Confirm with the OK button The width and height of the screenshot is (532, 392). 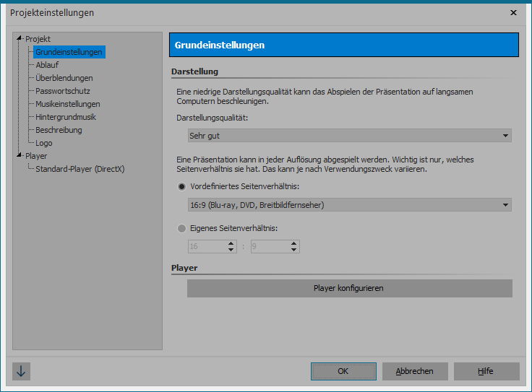coord(343,371)
